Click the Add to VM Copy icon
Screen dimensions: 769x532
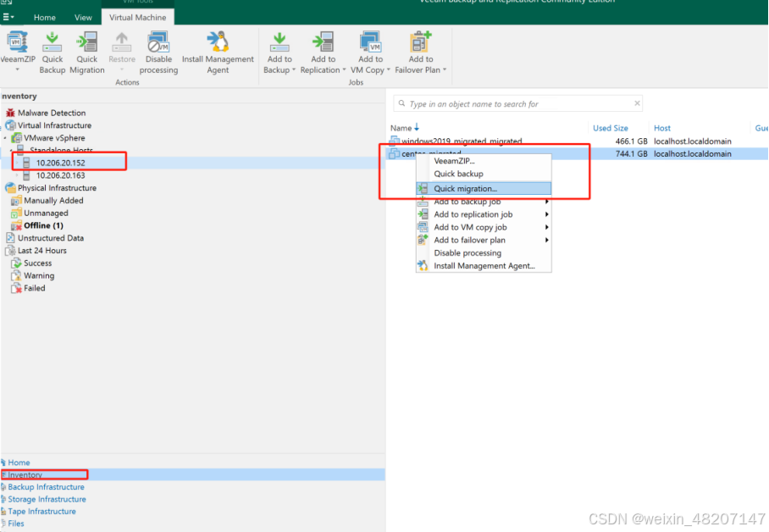pos(371,42)
